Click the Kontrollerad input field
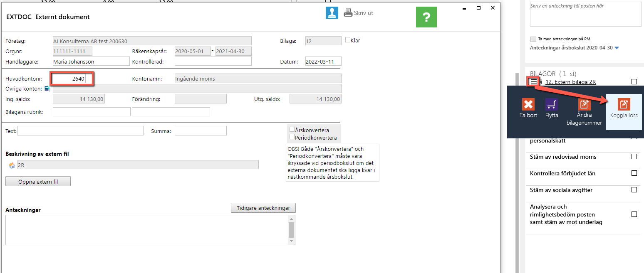Image resolution: width=644 pixels, height=273 pixels. [213, 61]
